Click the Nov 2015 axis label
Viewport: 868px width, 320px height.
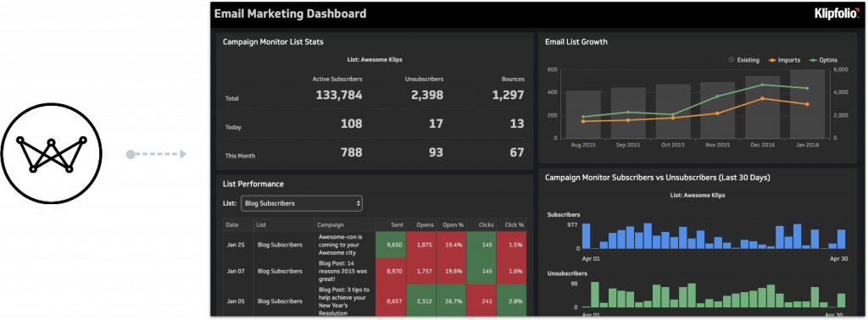click(717, 144)
